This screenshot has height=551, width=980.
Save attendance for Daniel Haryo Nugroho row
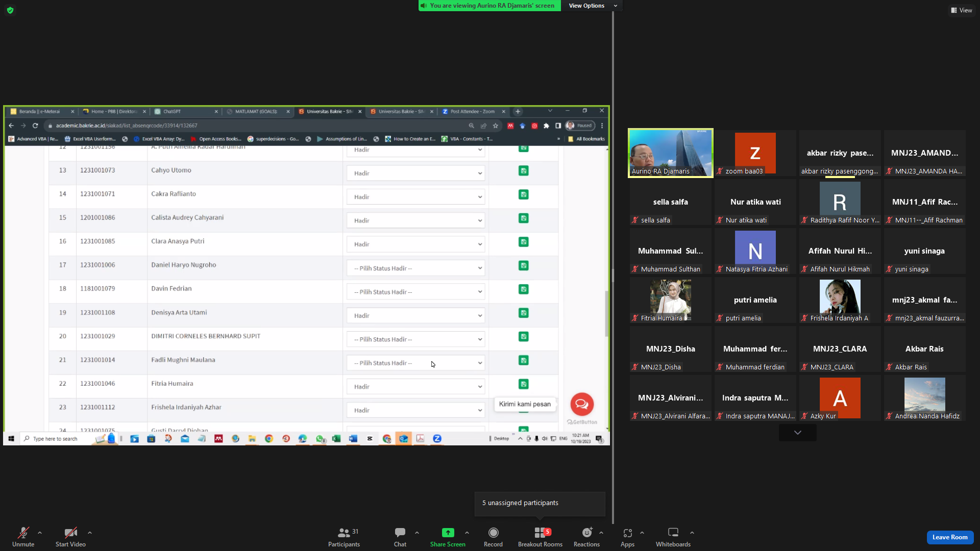click(x=523, y=265)
